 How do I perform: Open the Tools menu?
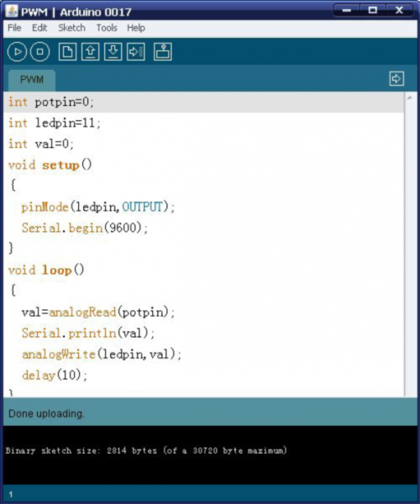[107, 28]
